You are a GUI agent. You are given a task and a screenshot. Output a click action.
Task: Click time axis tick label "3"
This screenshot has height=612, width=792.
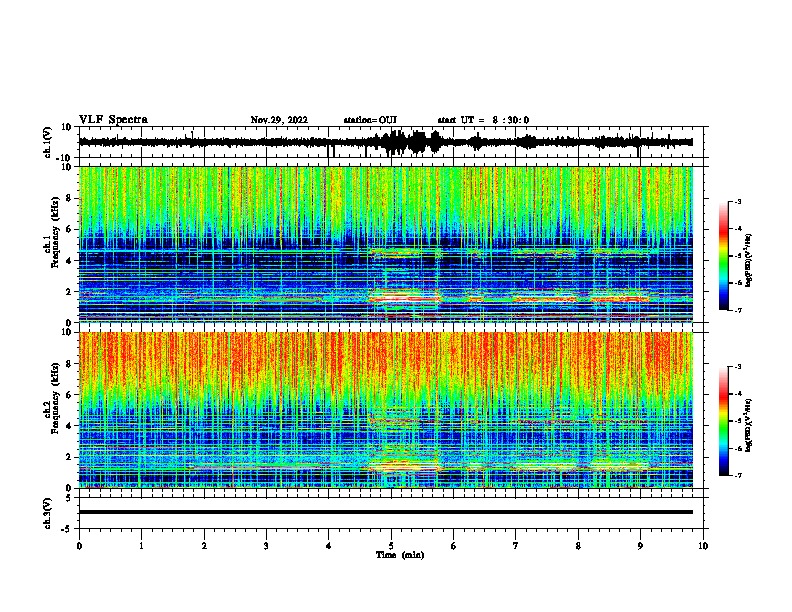[x=266, y=546]
